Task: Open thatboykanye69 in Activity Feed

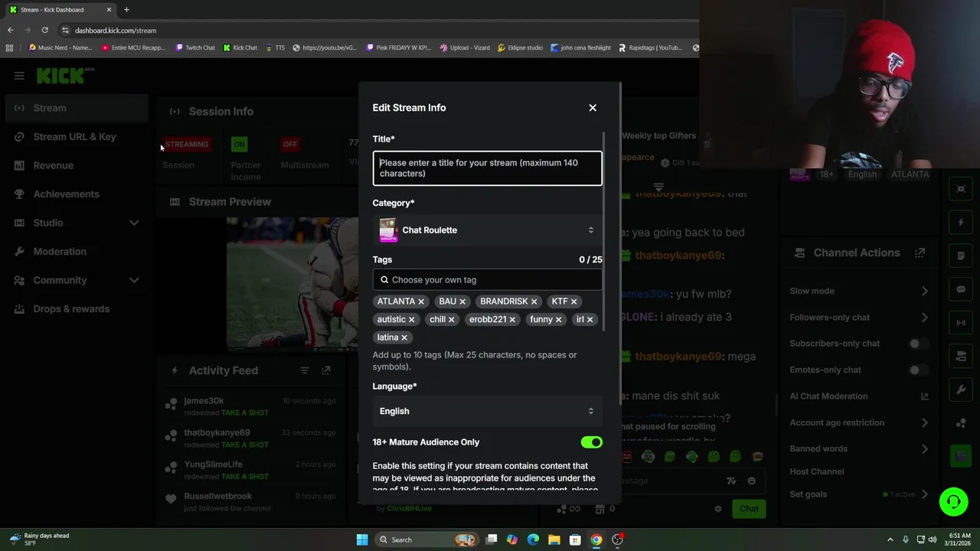Action: point(217,433)
